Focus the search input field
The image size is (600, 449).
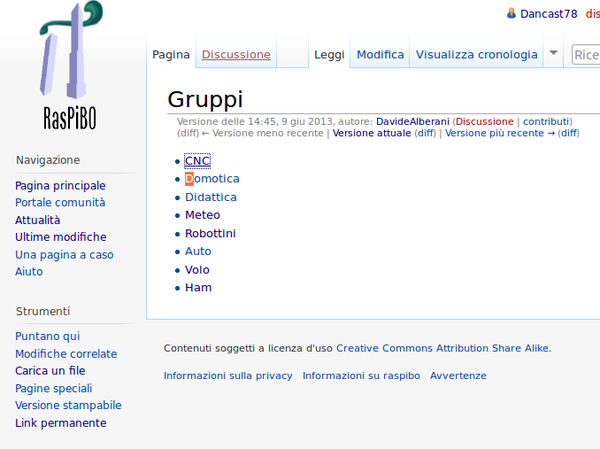[x=585, y=55]
